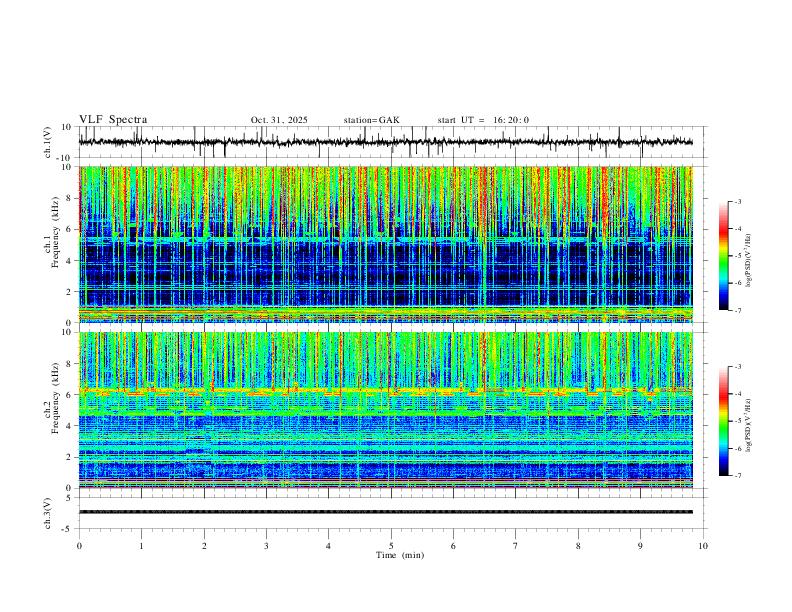Click time axis tick label "1"

[141, 546]
